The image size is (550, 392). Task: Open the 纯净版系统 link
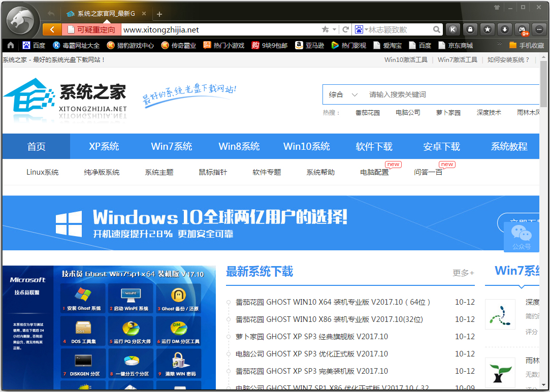click(x=102, y=172)
